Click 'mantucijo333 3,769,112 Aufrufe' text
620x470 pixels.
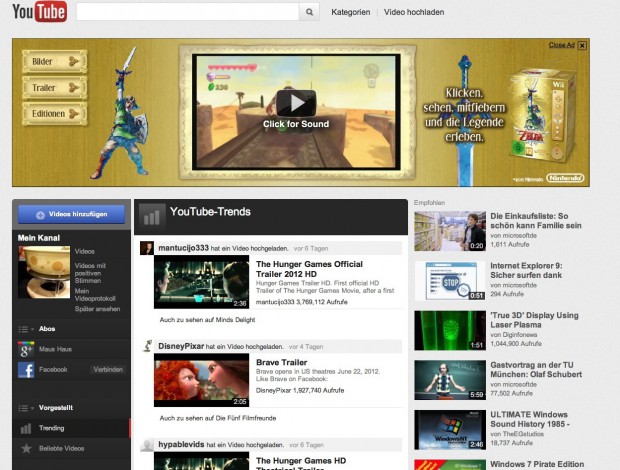(302, 302)
